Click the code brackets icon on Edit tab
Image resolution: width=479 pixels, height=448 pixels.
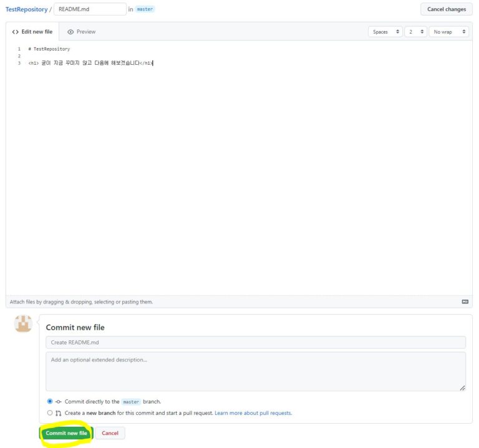(x=15, y=32)
